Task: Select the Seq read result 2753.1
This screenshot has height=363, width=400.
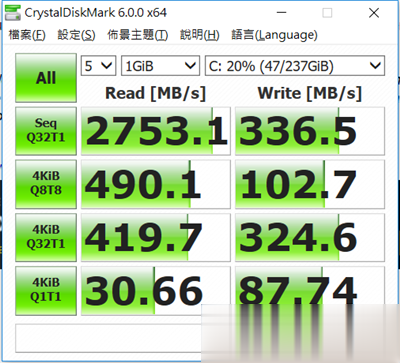Action: (156, 131)
